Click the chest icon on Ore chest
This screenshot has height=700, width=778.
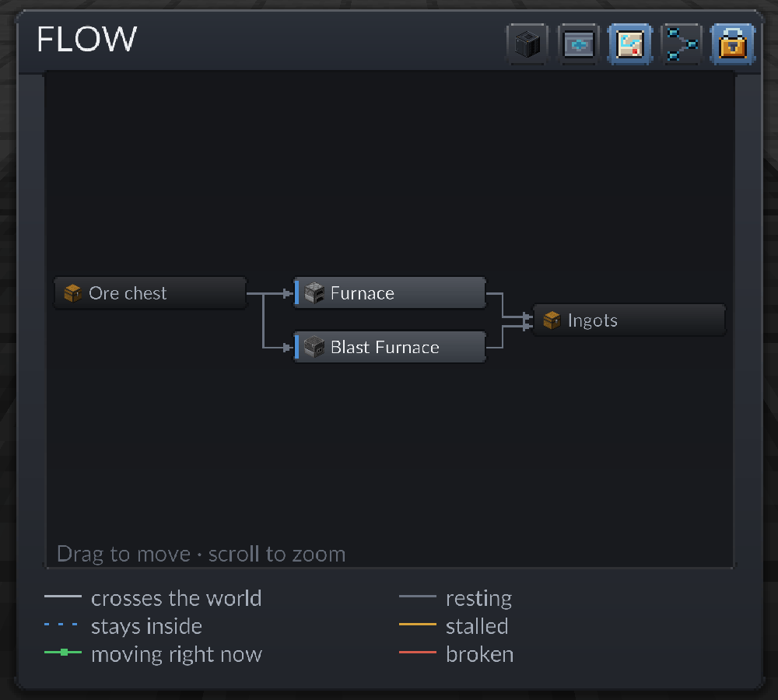click(x=72, y=292)
